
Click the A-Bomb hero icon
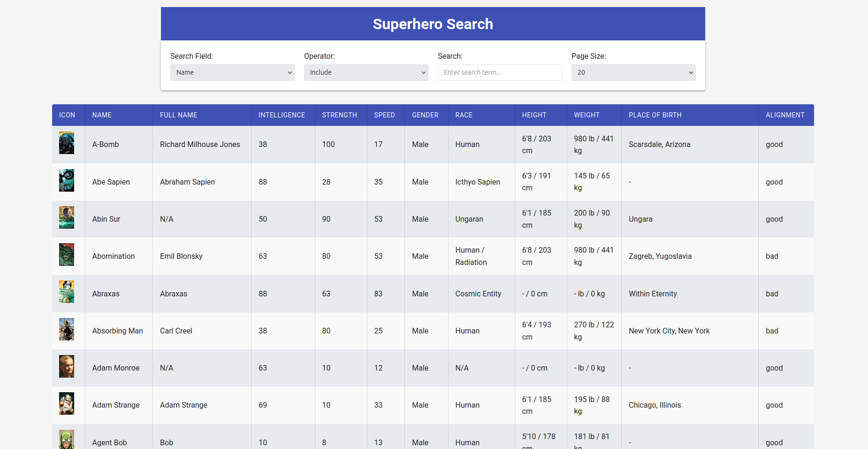click(x=67, y=143)
